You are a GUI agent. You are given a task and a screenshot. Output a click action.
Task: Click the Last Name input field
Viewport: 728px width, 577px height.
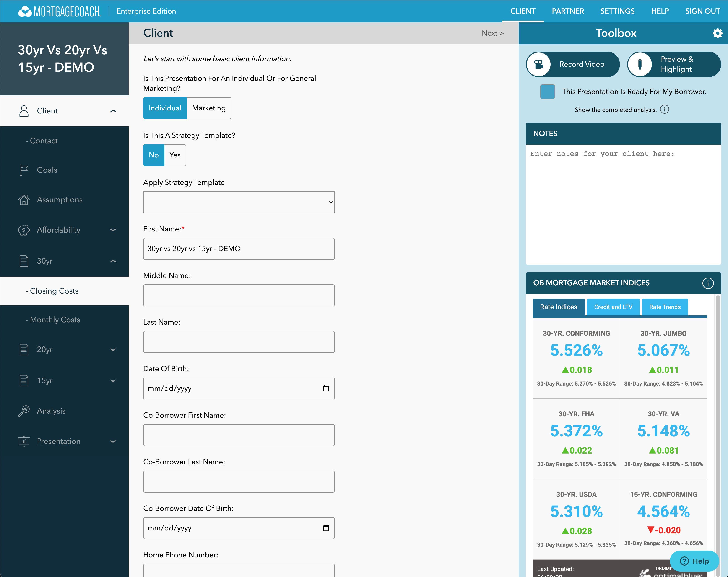[x=239, y=342]
